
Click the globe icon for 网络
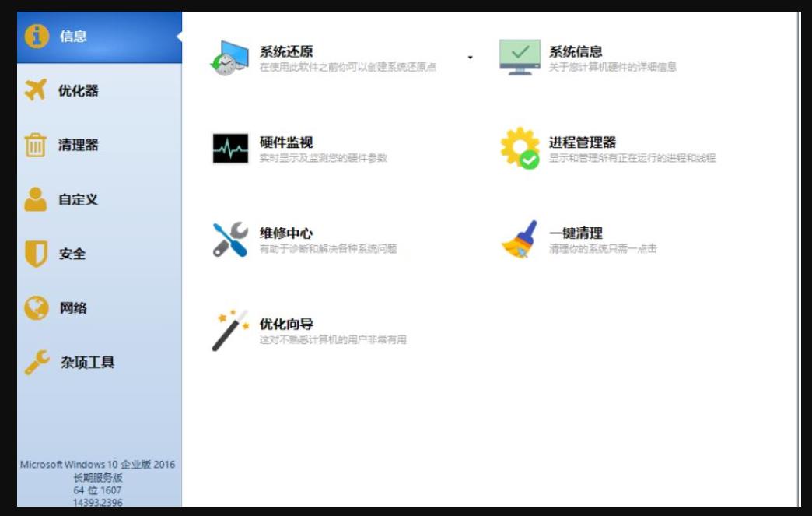pyautogui.click(x=36, y=308)
